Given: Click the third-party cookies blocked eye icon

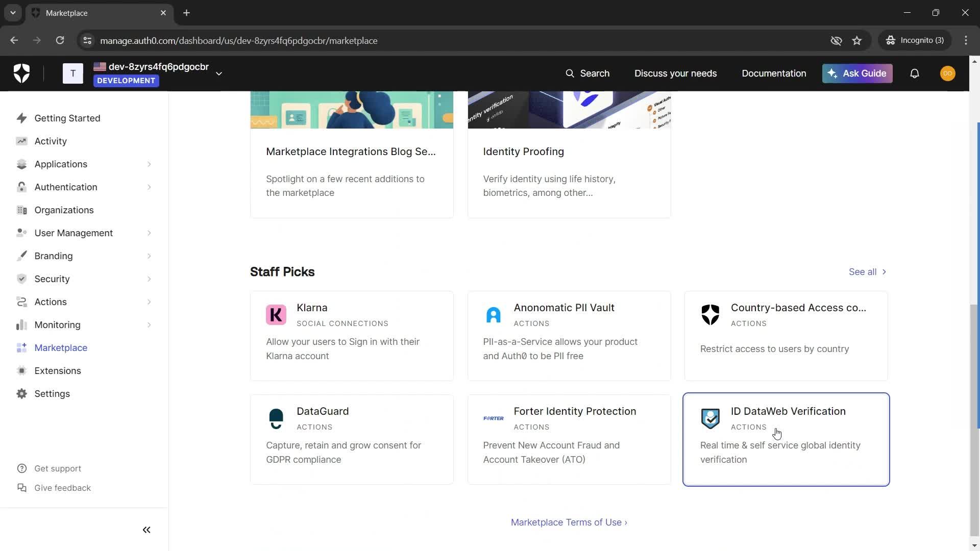Looking at the screenshot, I should (836, 41).
